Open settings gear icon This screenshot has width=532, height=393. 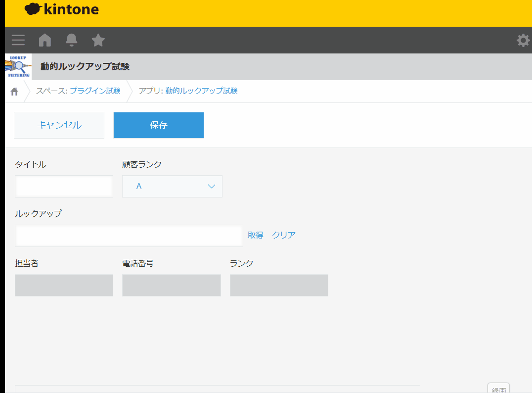(x=523, y=41)
